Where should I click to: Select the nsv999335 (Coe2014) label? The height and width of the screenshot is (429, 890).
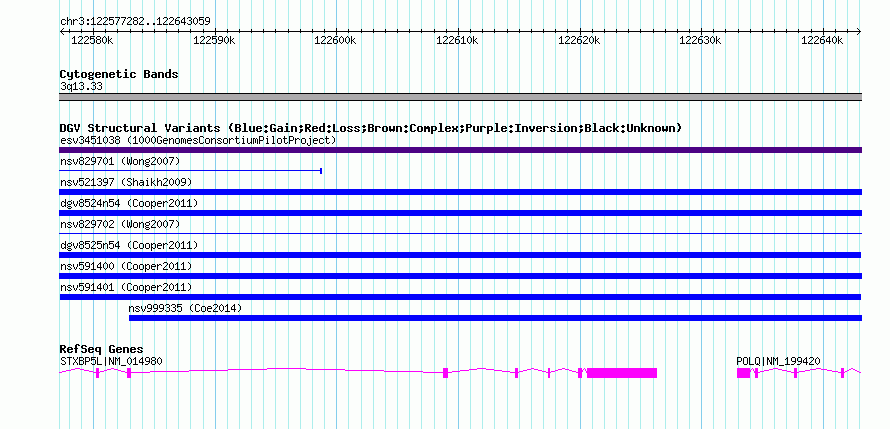point(185,308)
